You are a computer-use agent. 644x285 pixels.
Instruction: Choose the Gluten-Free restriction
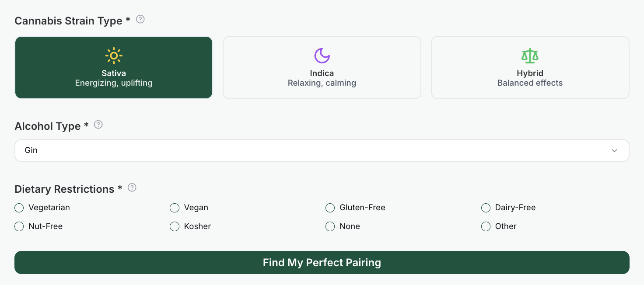tap(330, 208)
